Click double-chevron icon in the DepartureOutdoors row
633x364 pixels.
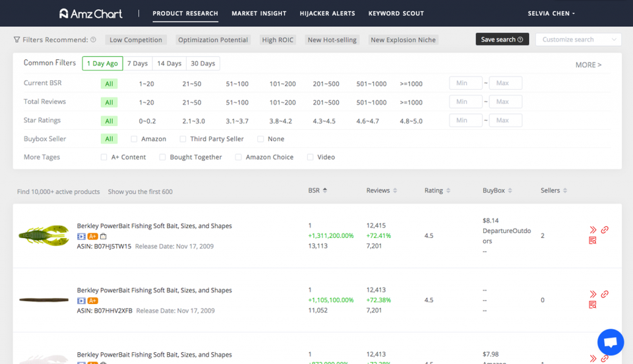[x=593, y=230]
